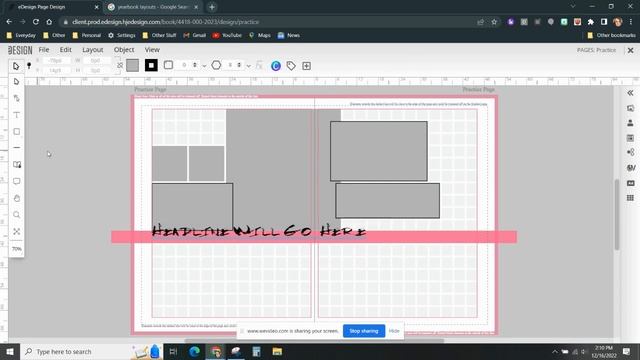Click the width W input field
This screenshot has height=360, width=640.
(96, 60)
